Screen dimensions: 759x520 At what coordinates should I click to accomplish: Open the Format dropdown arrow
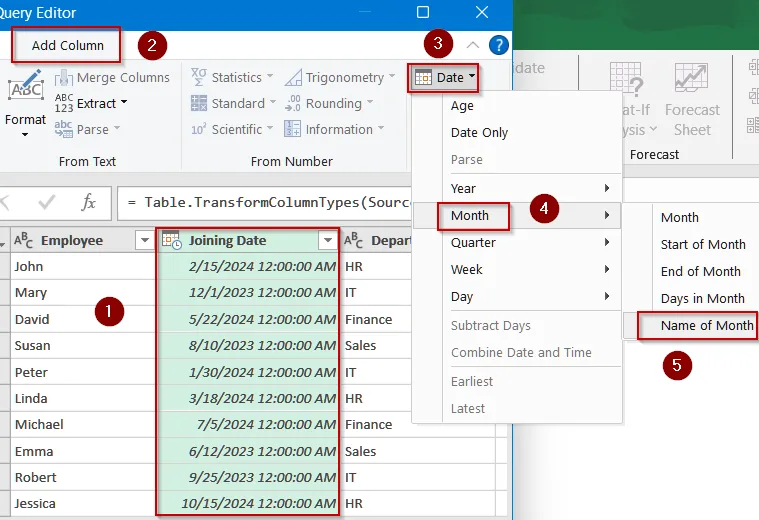coord(25,135)
